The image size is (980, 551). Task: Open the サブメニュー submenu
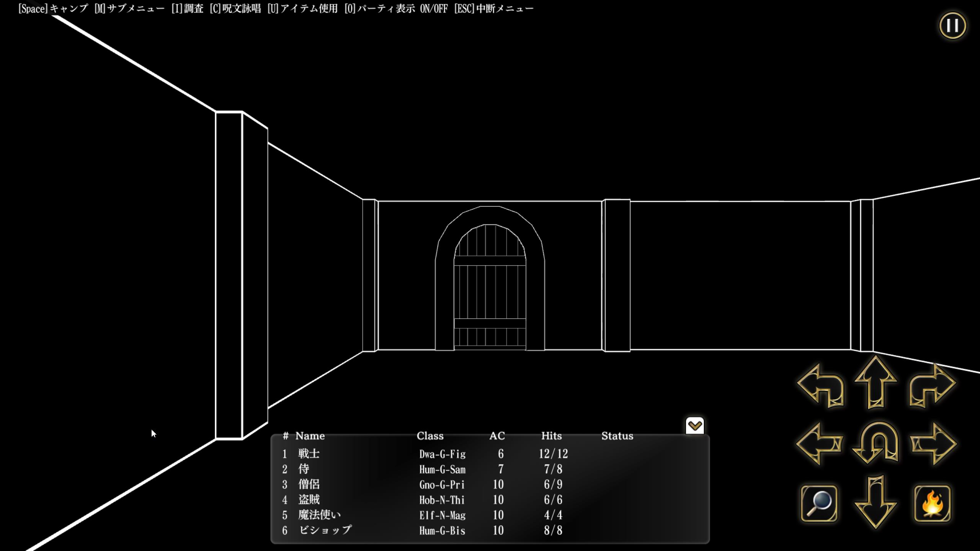[129, 8]
